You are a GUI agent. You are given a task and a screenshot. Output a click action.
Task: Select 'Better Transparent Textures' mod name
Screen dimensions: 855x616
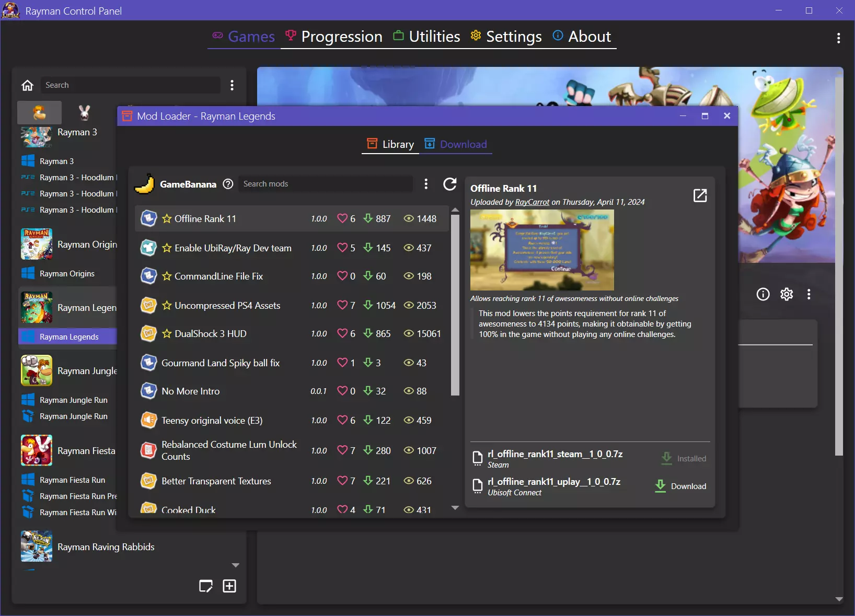tap(216, 481)
